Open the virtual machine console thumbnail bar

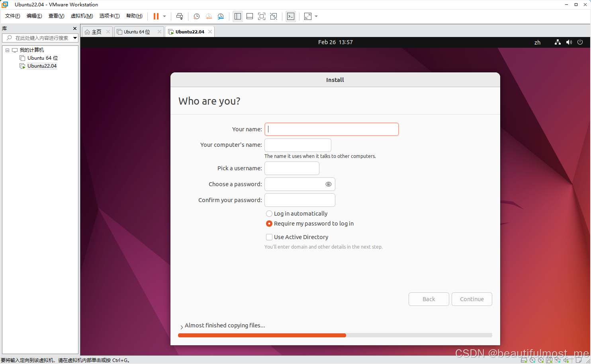tap(249, 16)
